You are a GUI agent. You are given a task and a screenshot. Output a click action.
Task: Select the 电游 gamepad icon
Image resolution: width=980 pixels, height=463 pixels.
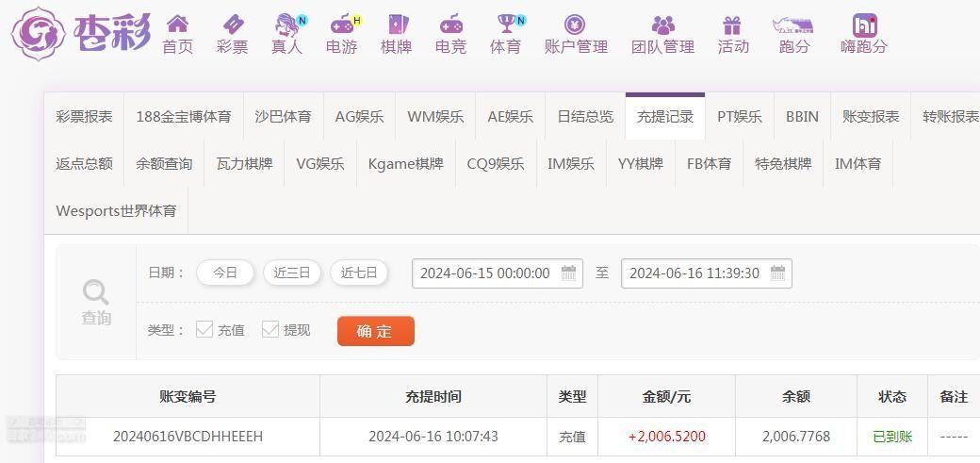(342, 25)
